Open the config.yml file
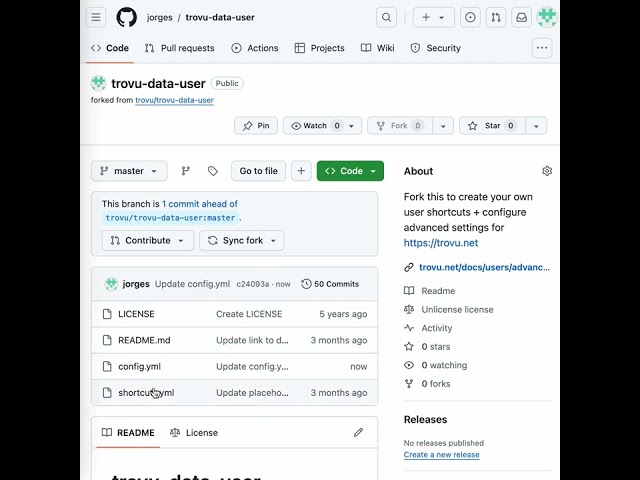The width and height of the screenshot is (640, 480). point(140,367)
